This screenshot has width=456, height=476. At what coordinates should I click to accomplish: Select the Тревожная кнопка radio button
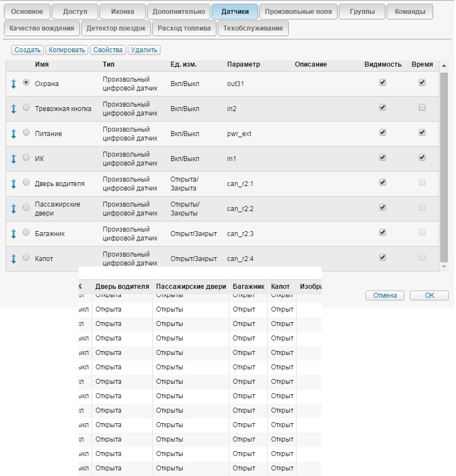tap(26, 108)
